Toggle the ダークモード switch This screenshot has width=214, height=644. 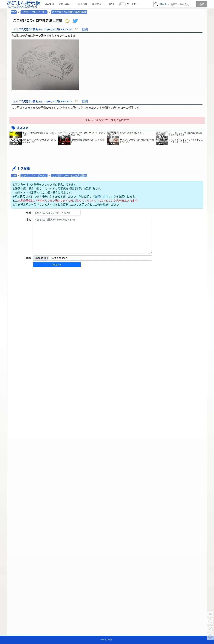[x=122, y=4]
